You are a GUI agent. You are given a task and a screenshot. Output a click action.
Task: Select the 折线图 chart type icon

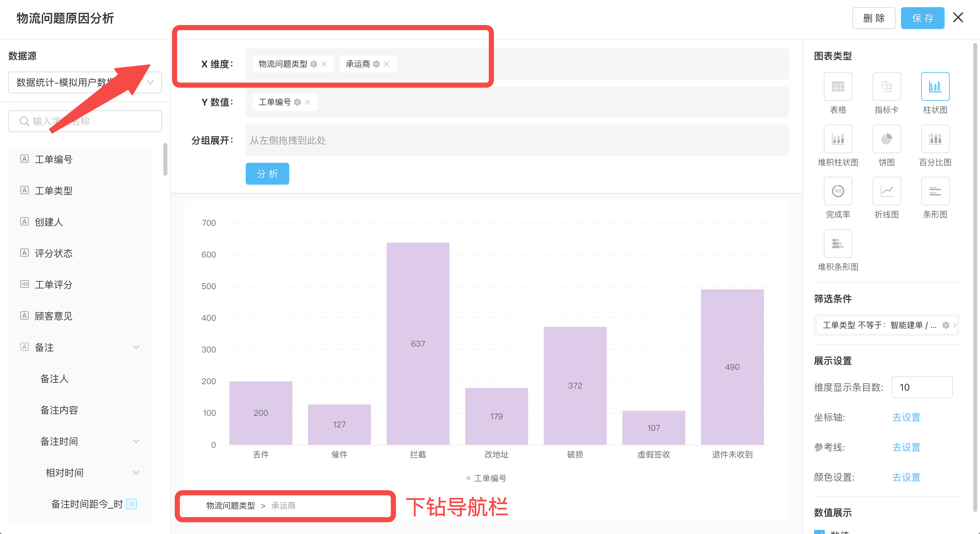(x=886, y=191)
